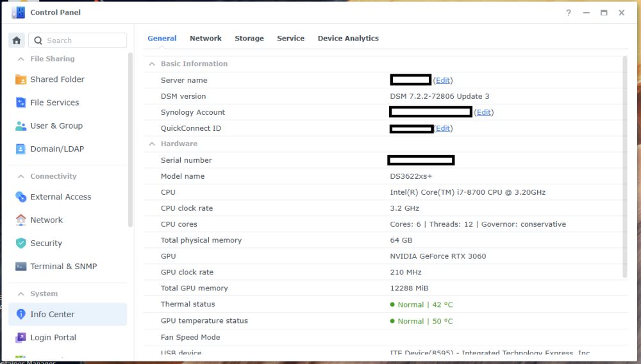Collapse the System section
Viewport: 641px width, 364px height.
coord(21,294)
